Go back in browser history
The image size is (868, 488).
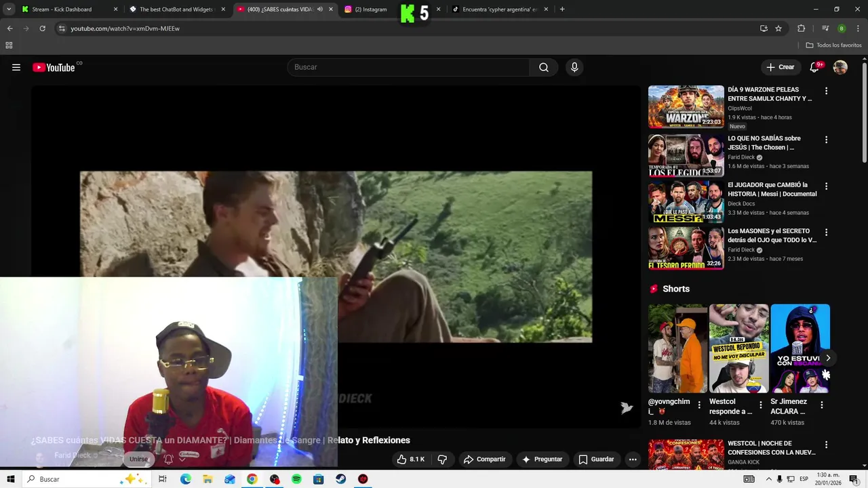[x=9, y=28]
